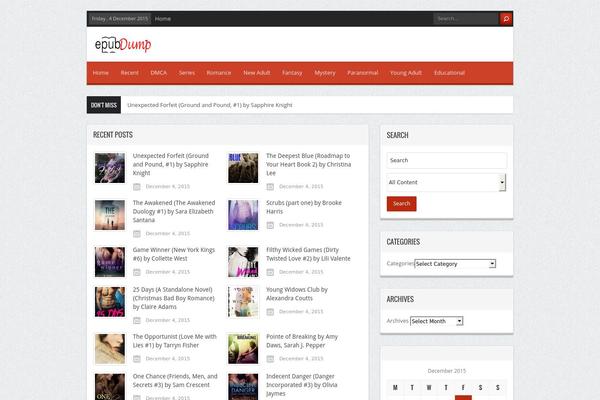
Task: Expand the Select Month archives dropdown
Action: (x=437, y=321)
